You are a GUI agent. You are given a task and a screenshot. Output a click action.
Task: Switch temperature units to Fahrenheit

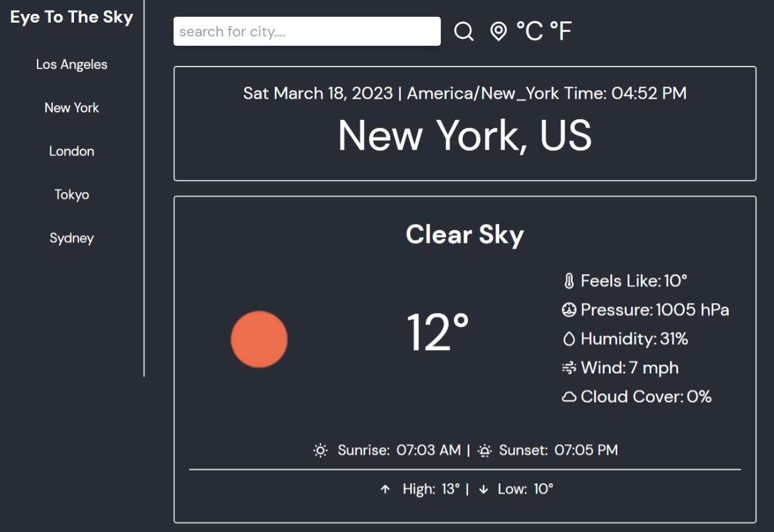[x=561, y=31]
